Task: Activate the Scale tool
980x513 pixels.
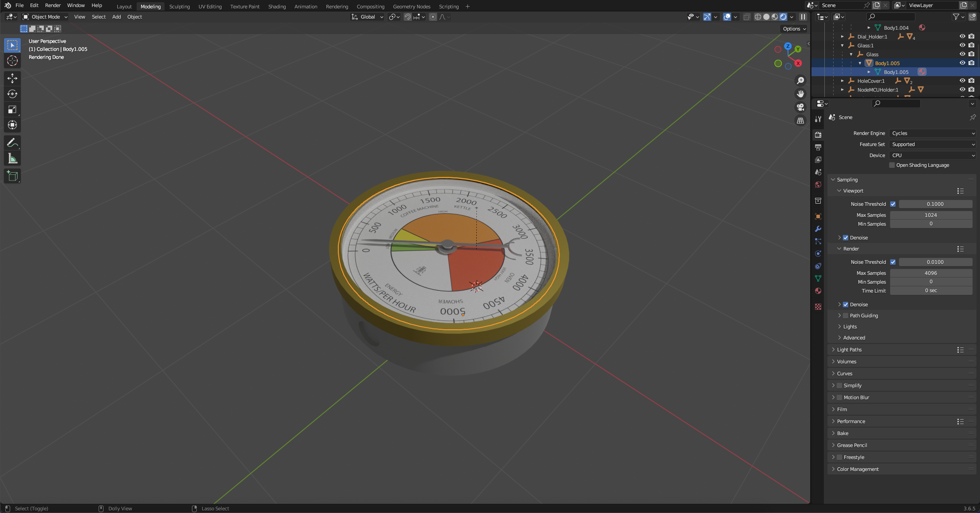Action: coord(12,109)
